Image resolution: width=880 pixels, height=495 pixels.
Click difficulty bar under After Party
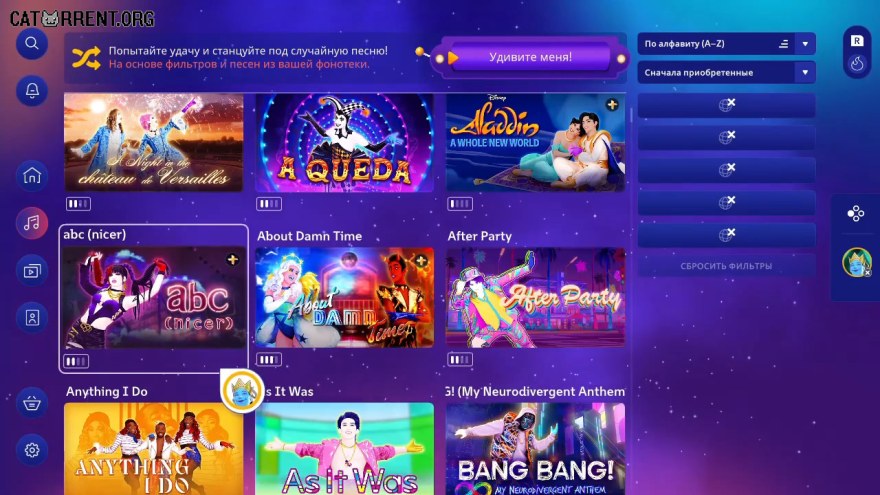[x=460, y=359]
